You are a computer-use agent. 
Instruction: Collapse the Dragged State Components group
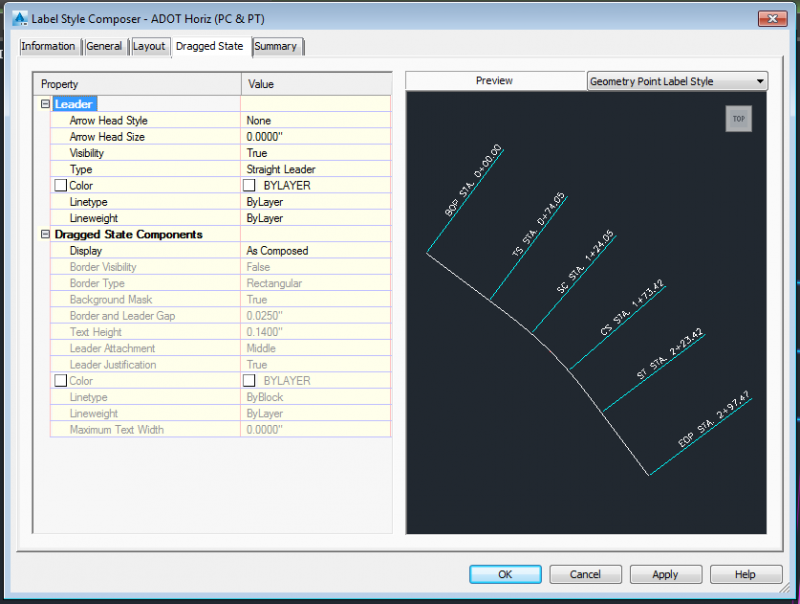(x=46, y=234)
